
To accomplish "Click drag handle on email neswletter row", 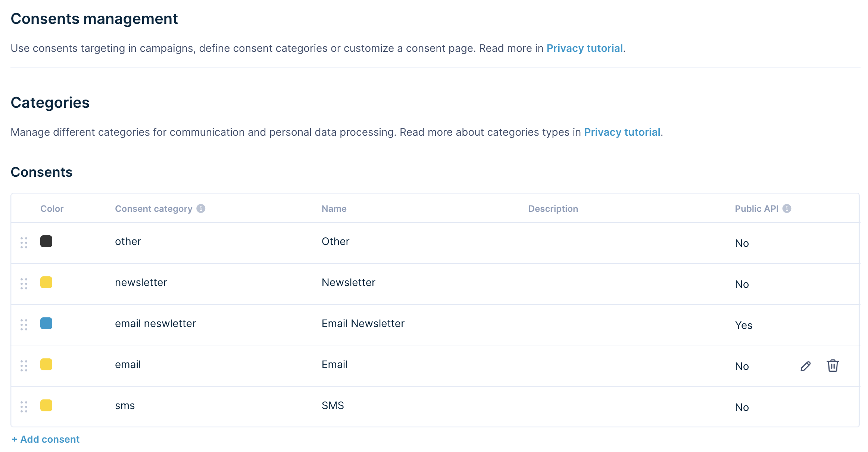I will [24, 325].
